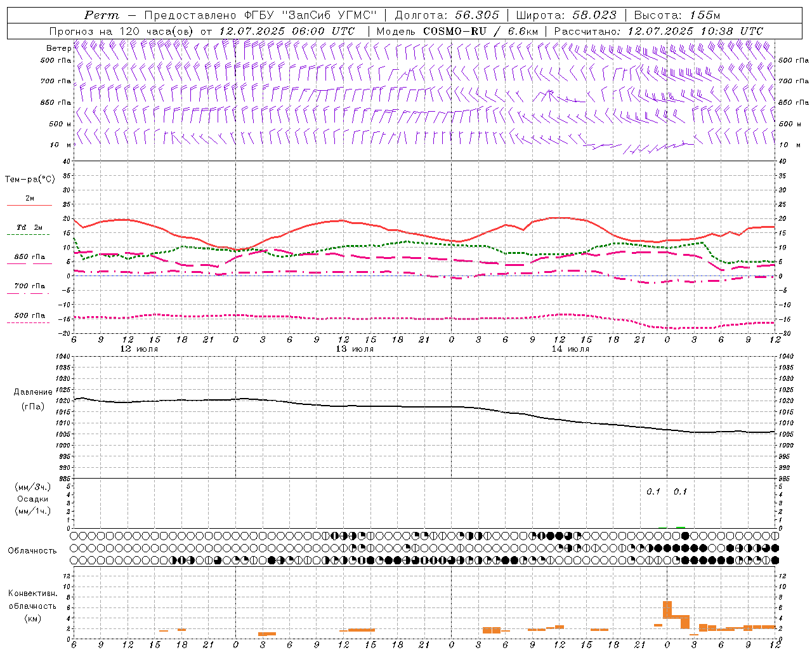Image resolution: width=812 pixels, height=650 pixels.
Task: Click the '(км)' convective cloud unit label
Action: (33, 618)
